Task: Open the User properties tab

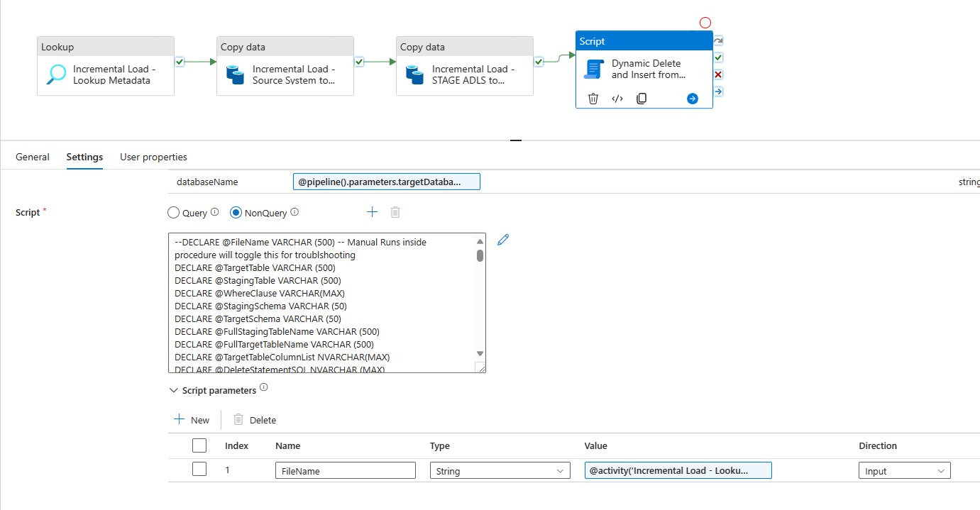Action: [153, 157]
